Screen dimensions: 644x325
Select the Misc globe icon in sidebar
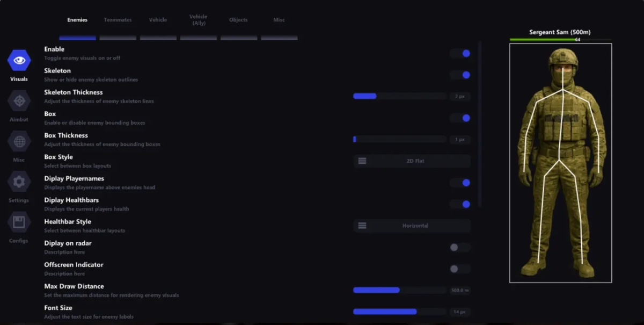point(19,142)
